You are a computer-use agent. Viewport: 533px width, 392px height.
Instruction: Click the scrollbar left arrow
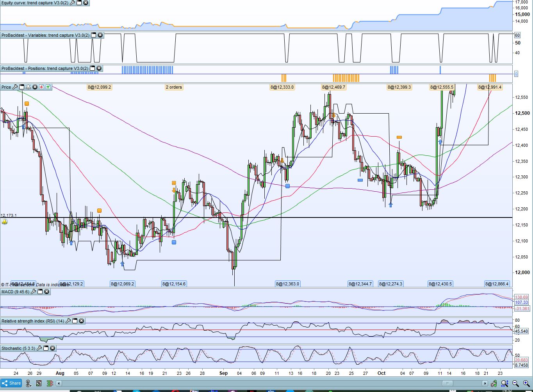pyautogui.click(x=59, y=383)
